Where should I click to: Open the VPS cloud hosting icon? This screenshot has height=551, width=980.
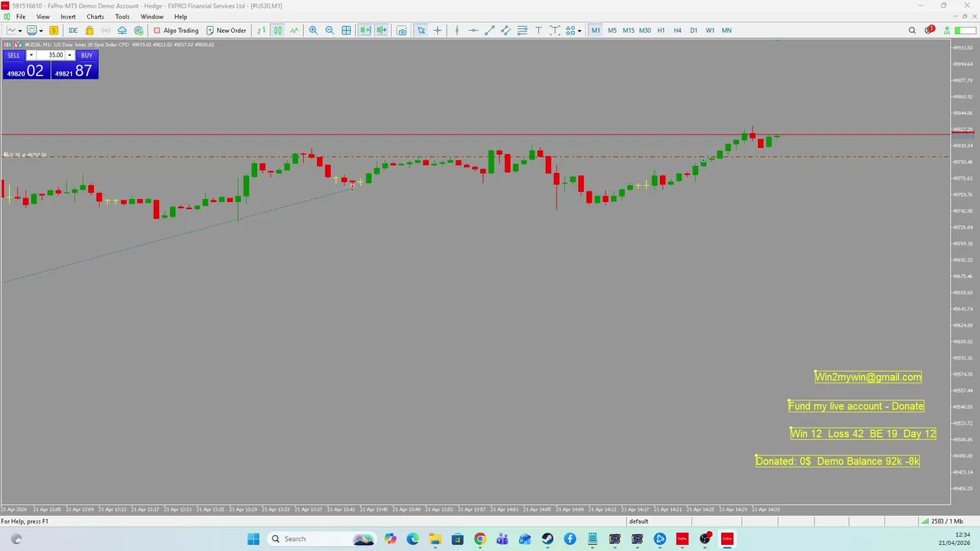tap(122, 31)
